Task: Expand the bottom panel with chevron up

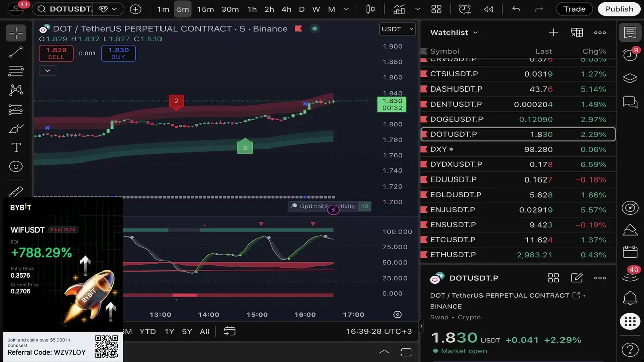Action: pyautogui.click(x=384, y=352)
